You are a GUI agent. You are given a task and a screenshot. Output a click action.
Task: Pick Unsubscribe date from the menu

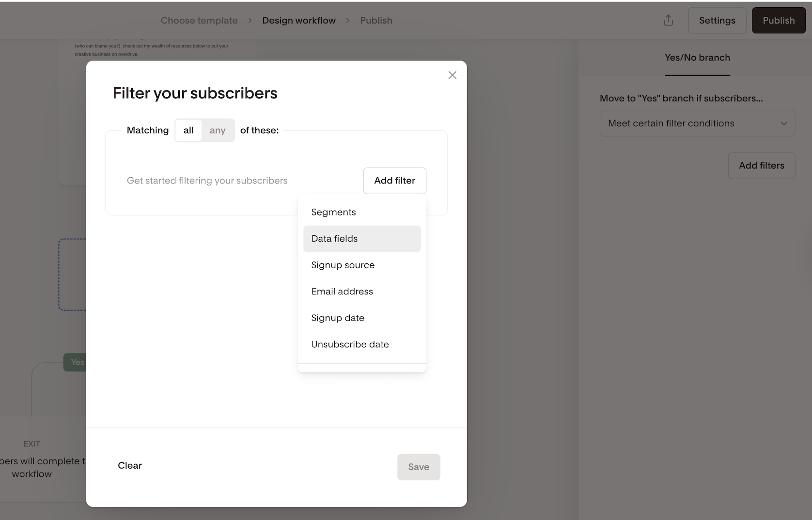click(x=350, y=344)
